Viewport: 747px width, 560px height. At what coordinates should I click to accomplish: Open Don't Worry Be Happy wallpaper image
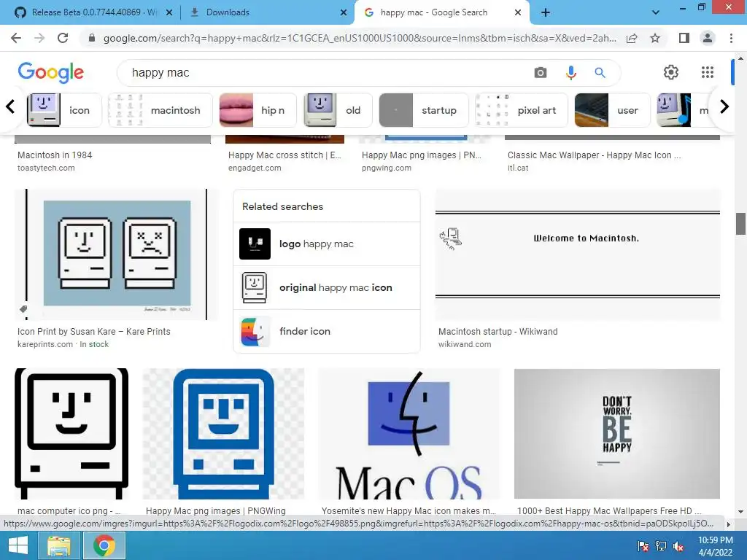617,434
